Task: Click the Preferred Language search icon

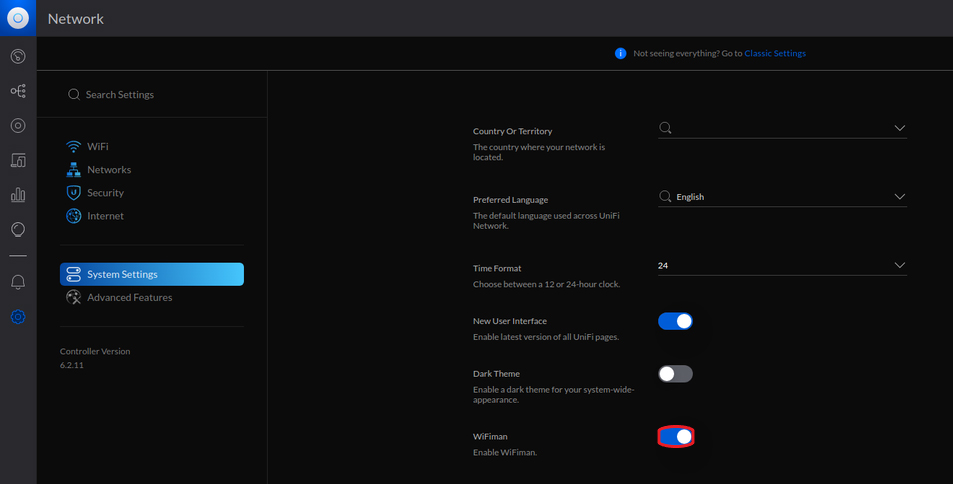Action: 666,196
